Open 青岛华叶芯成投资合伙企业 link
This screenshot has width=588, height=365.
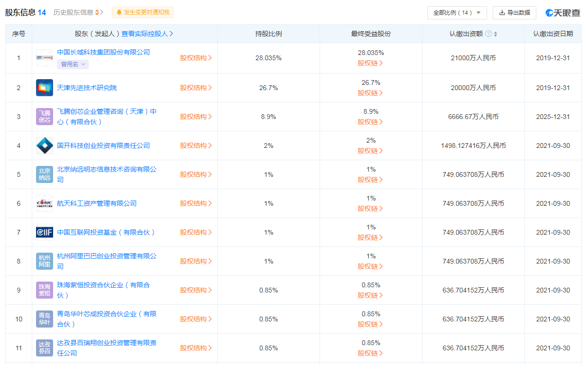[x=107, y=319]
